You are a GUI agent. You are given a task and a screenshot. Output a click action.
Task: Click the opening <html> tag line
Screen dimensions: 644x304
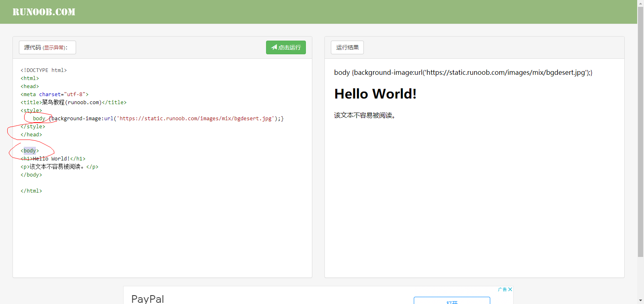coord(30,78)
